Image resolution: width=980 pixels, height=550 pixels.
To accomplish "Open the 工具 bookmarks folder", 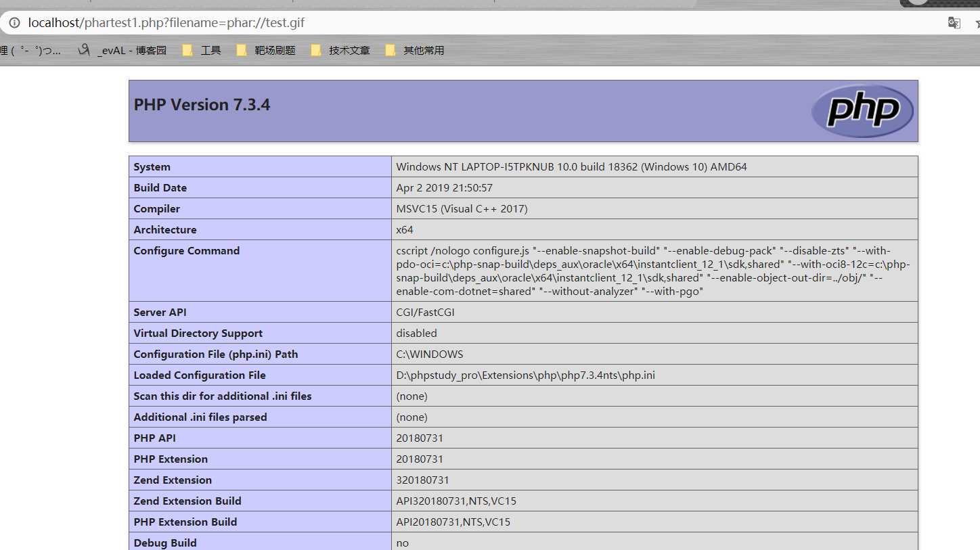I will [202, 50].
